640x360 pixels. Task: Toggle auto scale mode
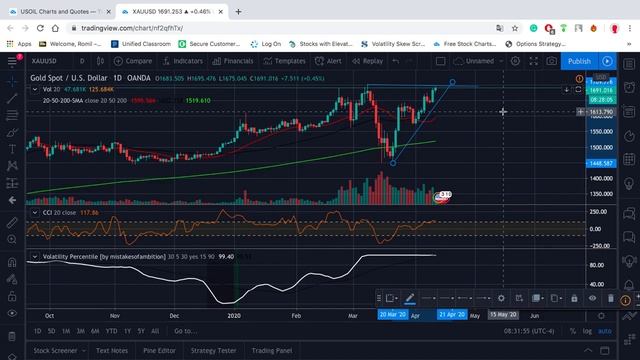[604, 331]
